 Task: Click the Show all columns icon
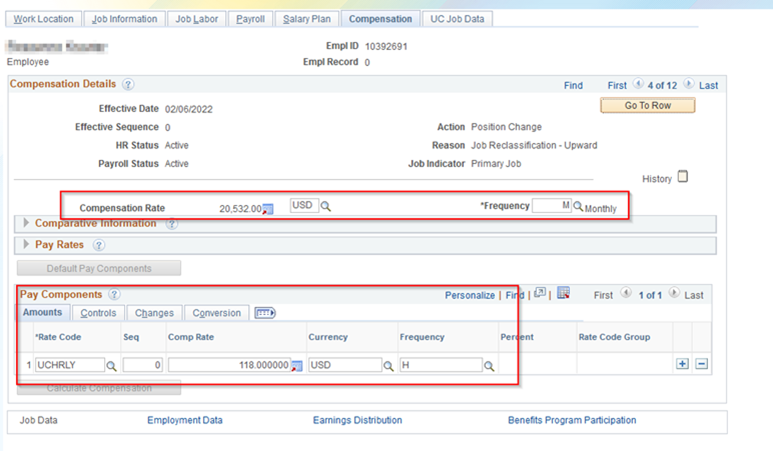[265, 313]
